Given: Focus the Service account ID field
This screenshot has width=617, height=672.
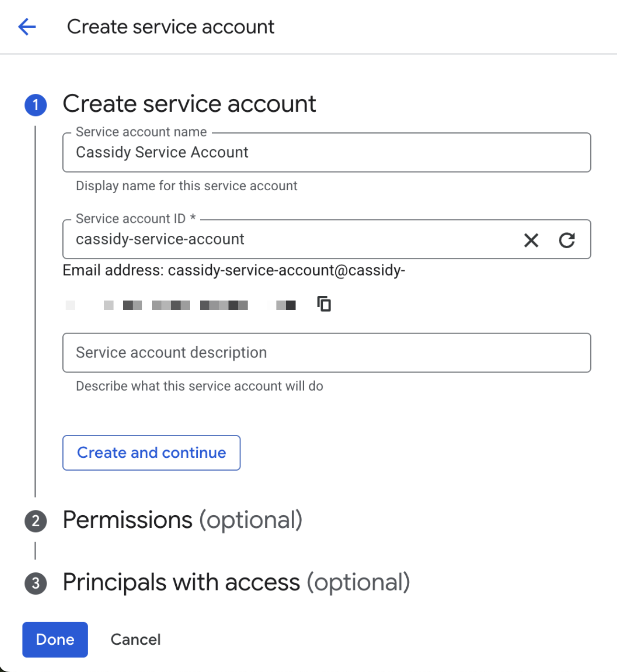Looking at the screenshot, I should click(287, 239).
